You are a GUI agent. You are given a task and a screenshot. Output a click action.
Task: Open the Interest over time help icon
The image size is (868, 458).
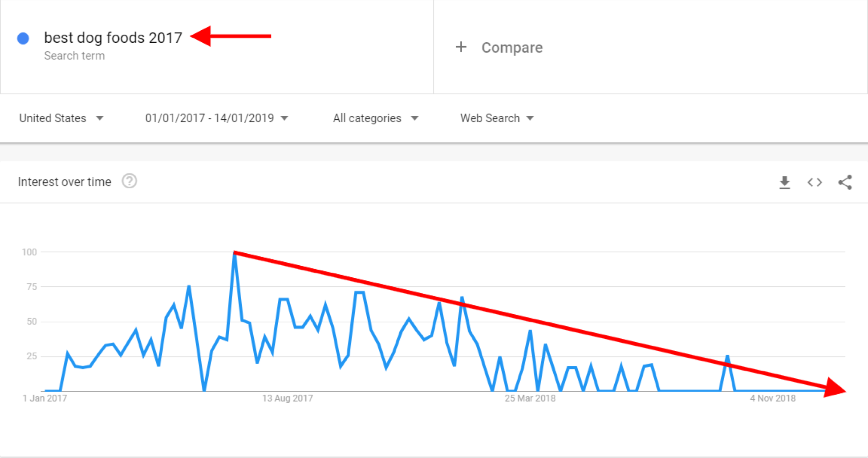click(x=130, y=182)
